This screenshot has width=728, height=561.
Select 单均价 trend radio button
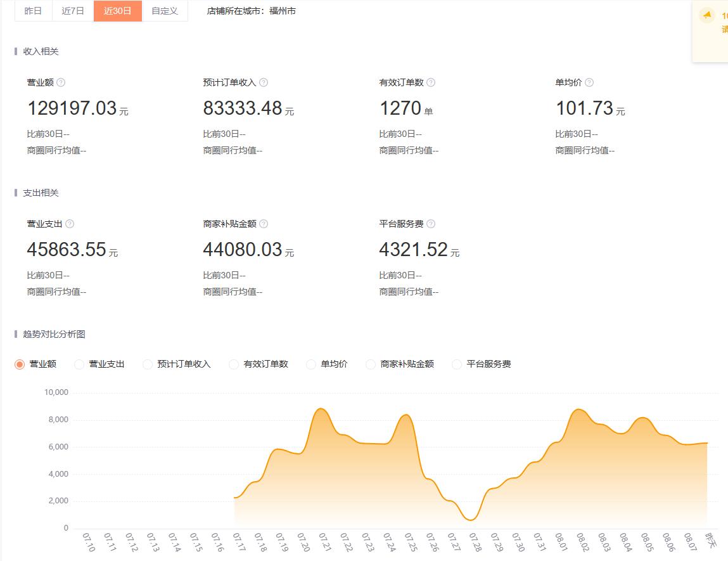pos(311,364)
